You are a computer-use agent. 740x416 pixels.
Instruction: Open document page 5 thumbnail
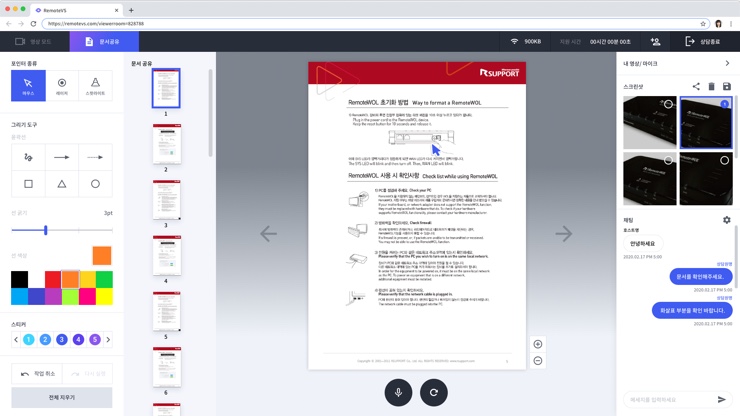click(x=167, y=311)
